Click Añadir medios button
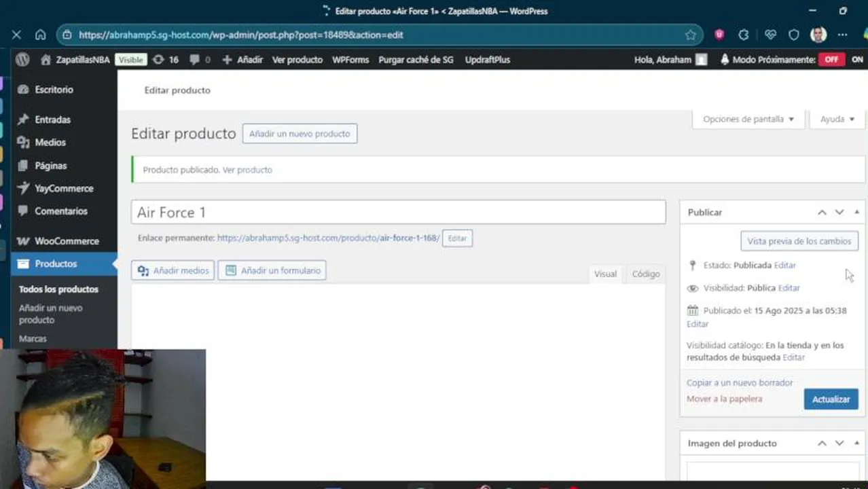 (173, 270)
